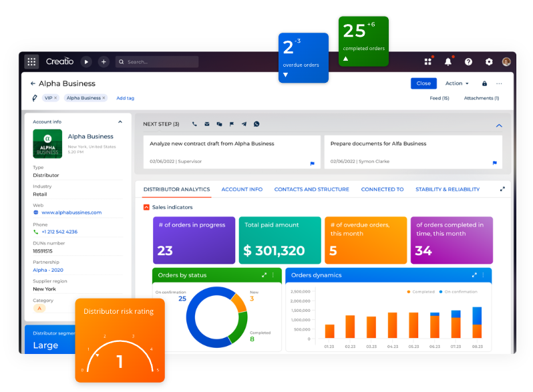Open the notifications bell
This screenshot has height=392, width=533.
pyautogui.click(x=448, y=61)
